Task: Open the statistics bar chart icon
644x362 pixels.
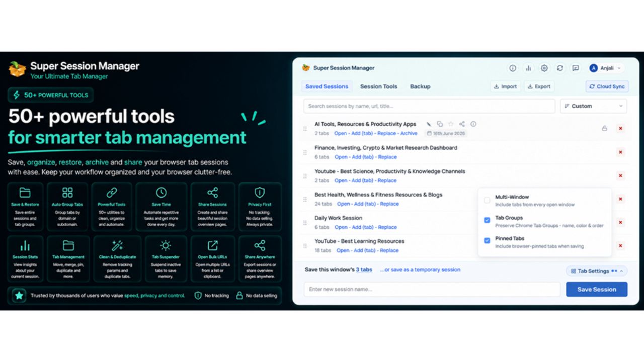Action: coord(528,68)
